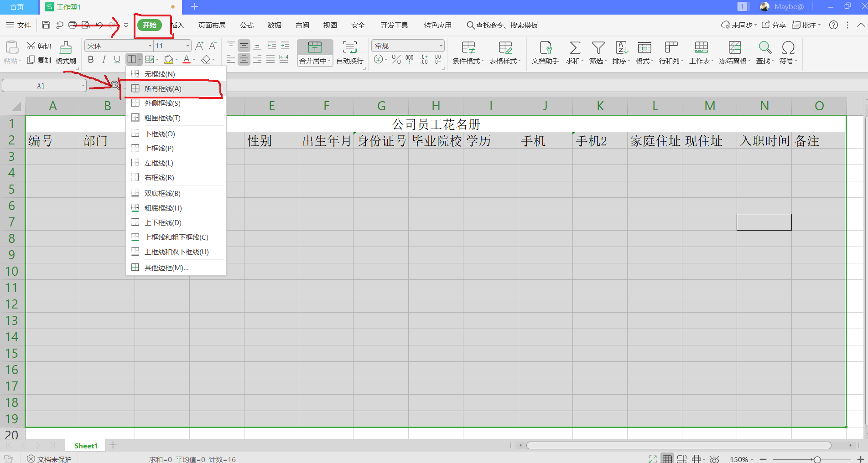Click the decrease indent icon
This screenshot has height=463, width=868.
(271, 46)
